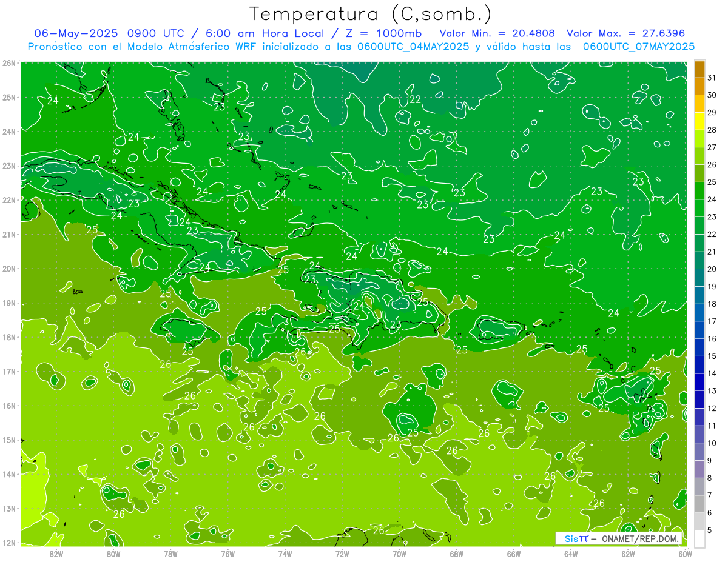Click the 16N latitude axis label

tap(8, 406)
